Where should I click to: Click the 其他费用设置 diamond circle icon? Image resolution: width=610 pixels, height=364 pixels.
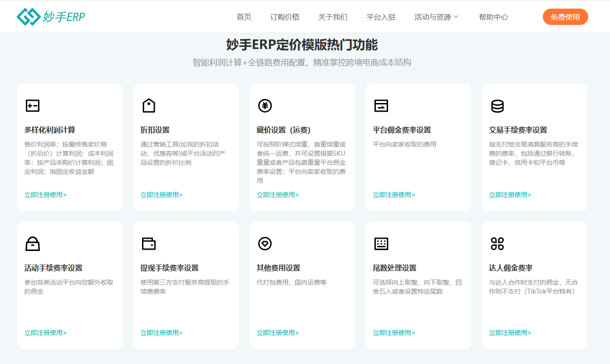pos(265,244)
